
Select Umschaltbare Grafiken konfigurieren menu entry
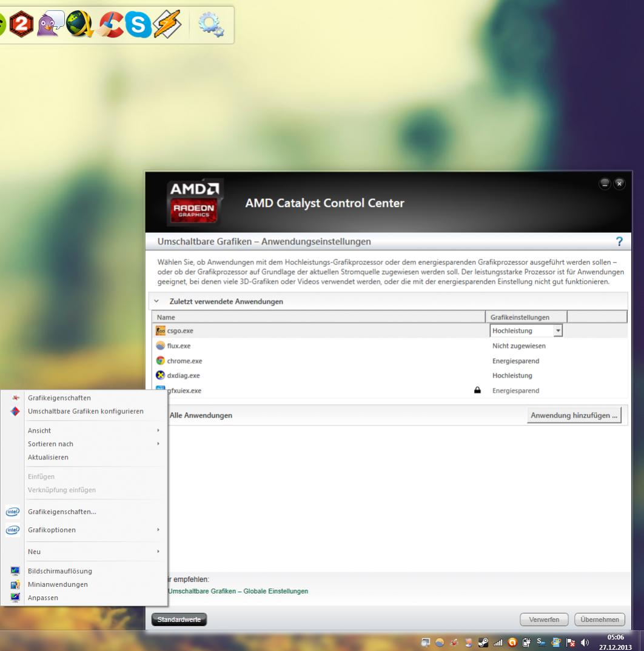(86, 411)
